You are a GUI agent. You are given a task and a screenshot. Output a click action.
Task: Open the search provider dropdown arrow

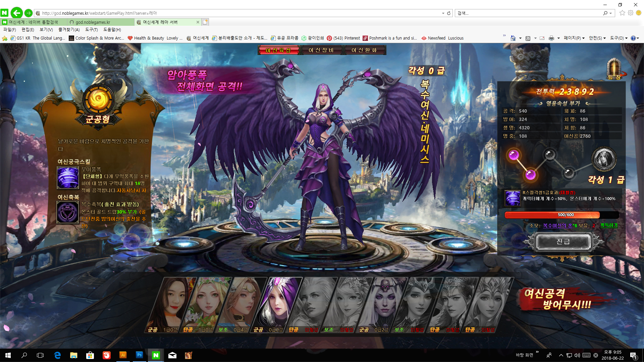(611, 13)
